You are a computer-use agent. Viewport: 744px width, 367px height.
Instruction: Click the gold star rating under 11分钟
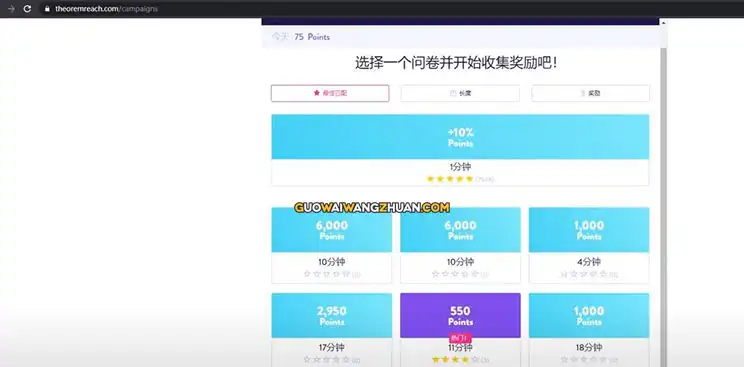[456, 360]
